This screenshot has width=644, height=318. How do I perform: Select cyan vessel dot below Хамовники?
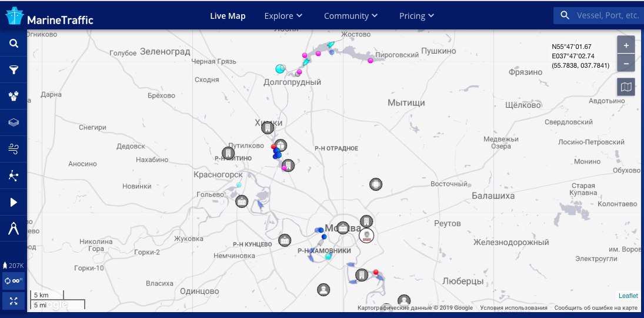tap(328, 257)
